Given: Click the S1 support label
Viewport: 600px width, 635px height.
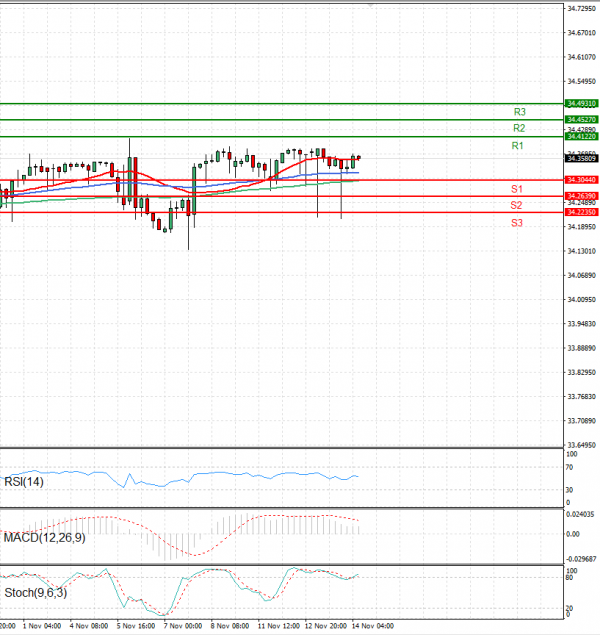Looking at the screenshot, I should (x=517, y=189).
